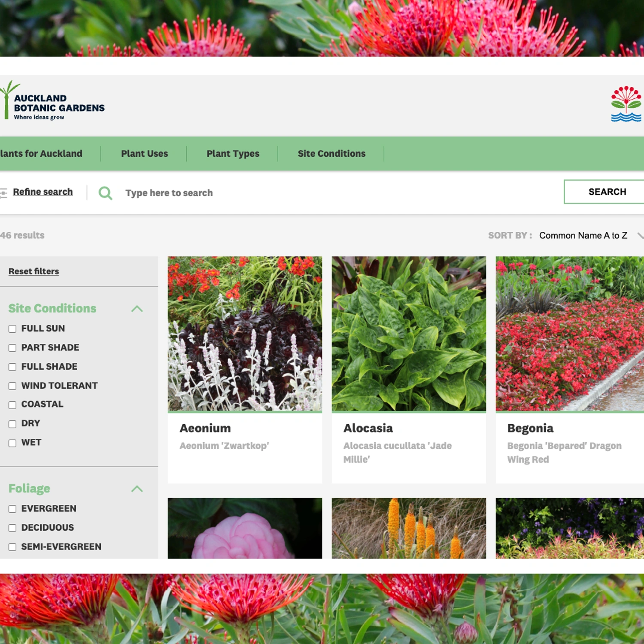Check the PART SHADE option
Screen dimensions: 644x644
(x=12, y=348)
